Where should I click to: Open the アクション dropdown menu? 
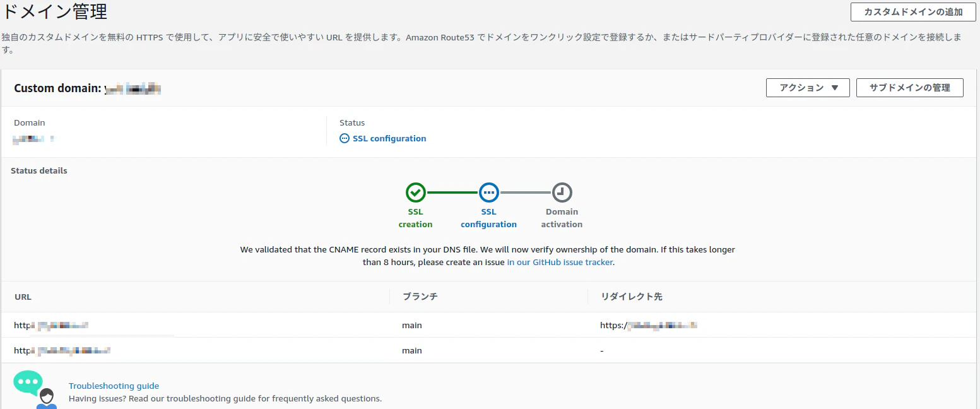tap(808, 88)
